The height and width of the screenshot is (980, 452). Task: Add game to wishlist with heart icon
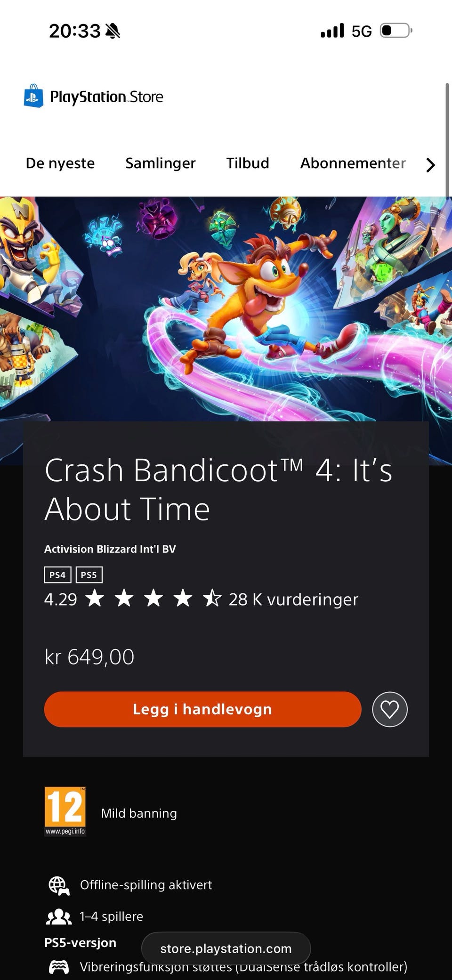click(389, 709)
